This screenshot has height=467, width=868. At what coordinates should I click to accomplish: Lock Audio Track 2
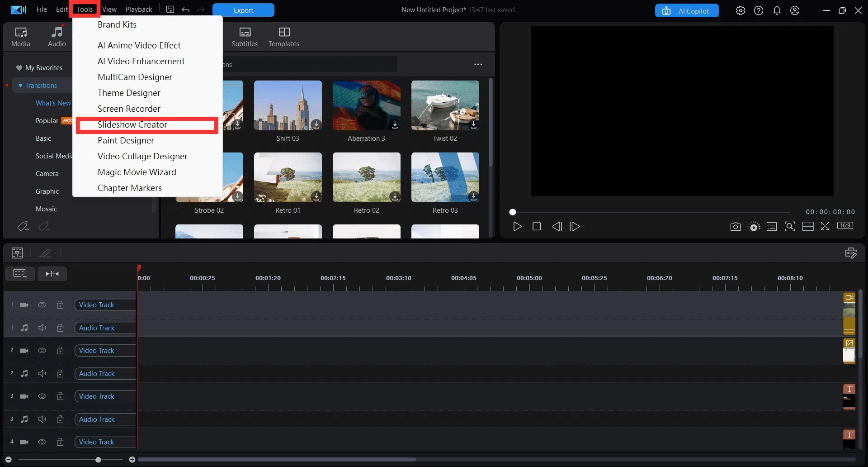click(x=60, y=373)
